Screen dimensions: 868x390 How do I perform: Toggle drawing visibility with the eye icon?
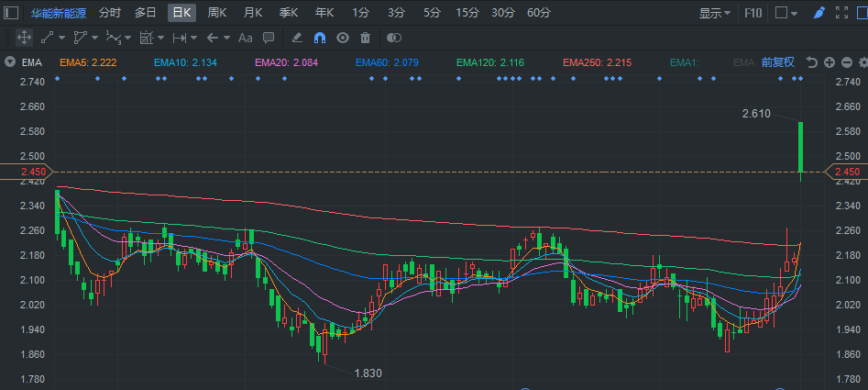pos(343,38)
